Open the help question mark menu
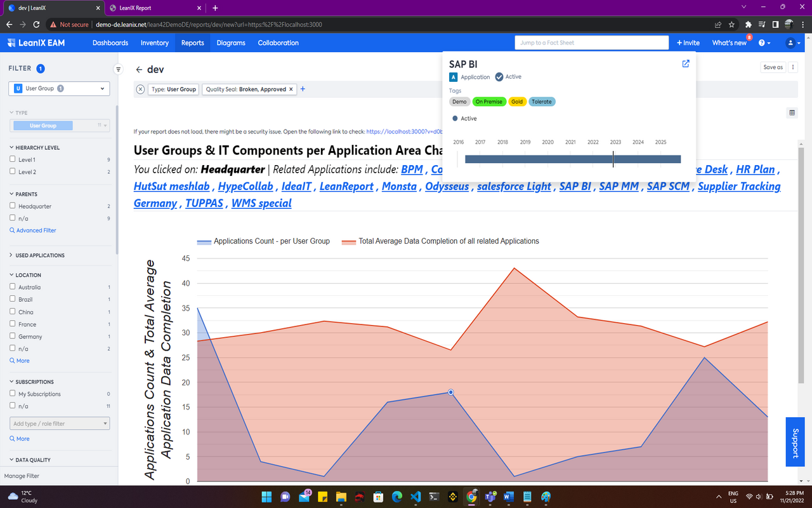Viewport: 812px width, 508px height. tap(764, 43)
